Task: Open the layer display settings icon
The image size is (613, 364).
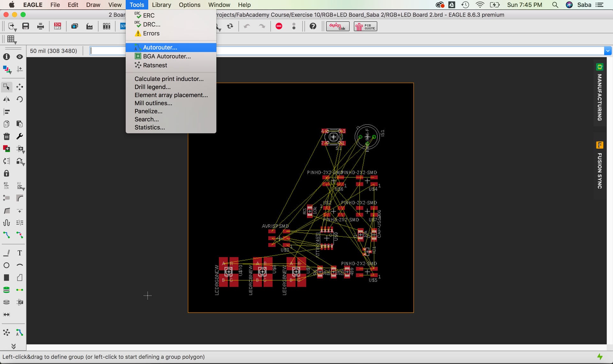Action: 7,69
